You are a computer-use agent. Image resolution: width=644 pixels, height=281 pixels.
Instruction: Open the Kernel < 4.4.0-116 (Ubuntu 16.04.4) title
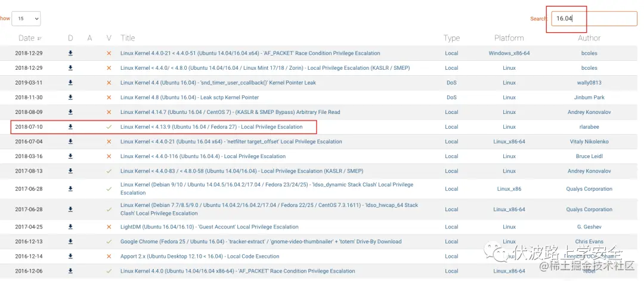pyautogui.click(x=203, y=156)
